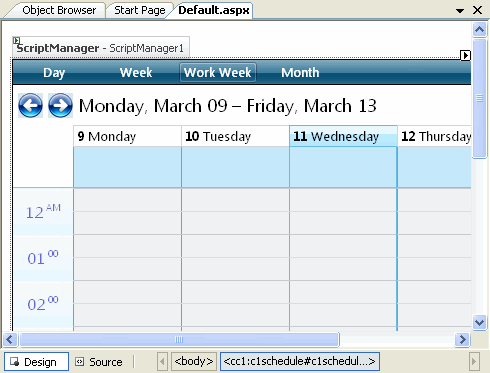Switch to the Design view
Screen dimensions: 490x373
click(36, 362)
